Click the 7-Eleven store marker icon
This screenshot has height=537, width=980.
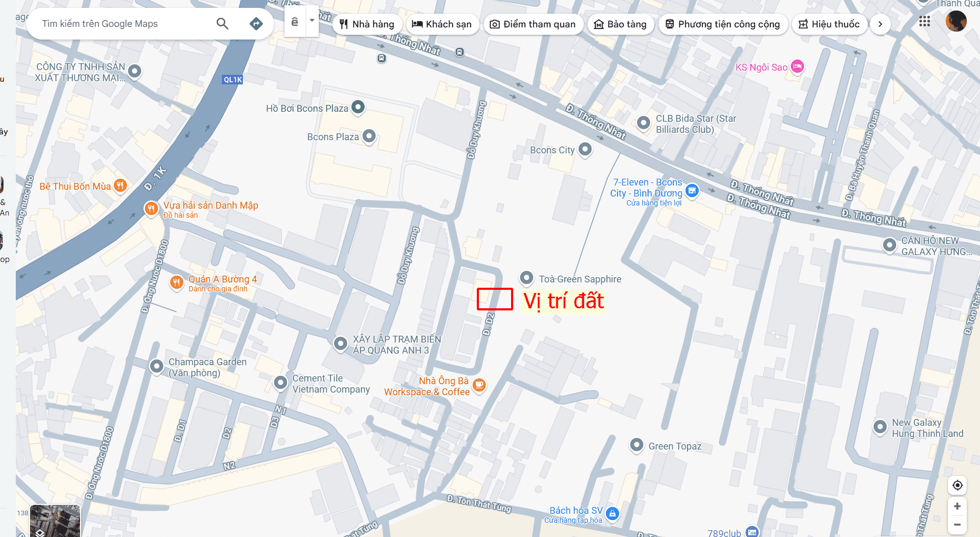click(692, 191)
